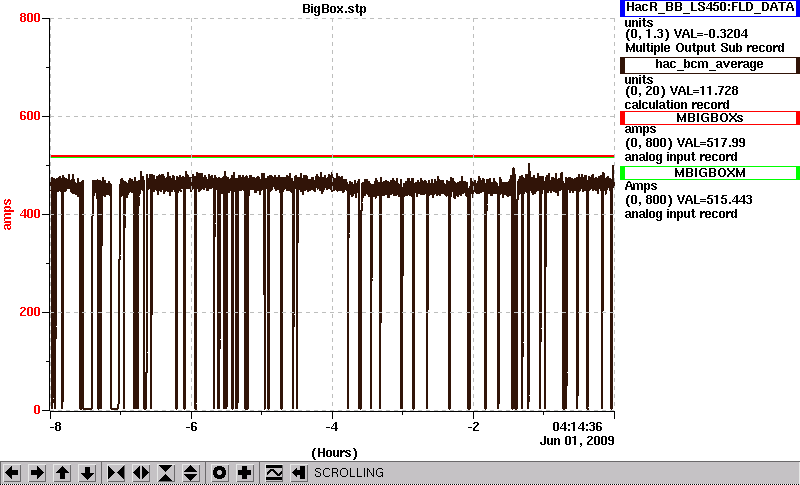Click the 400 y-axis tick label

tap(30, 214)
